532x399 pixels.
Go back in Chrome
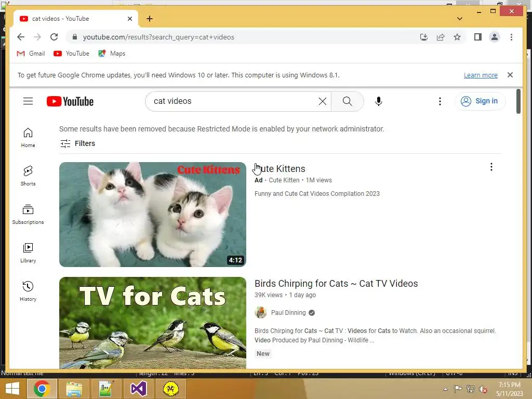click(x=21, y=37)
